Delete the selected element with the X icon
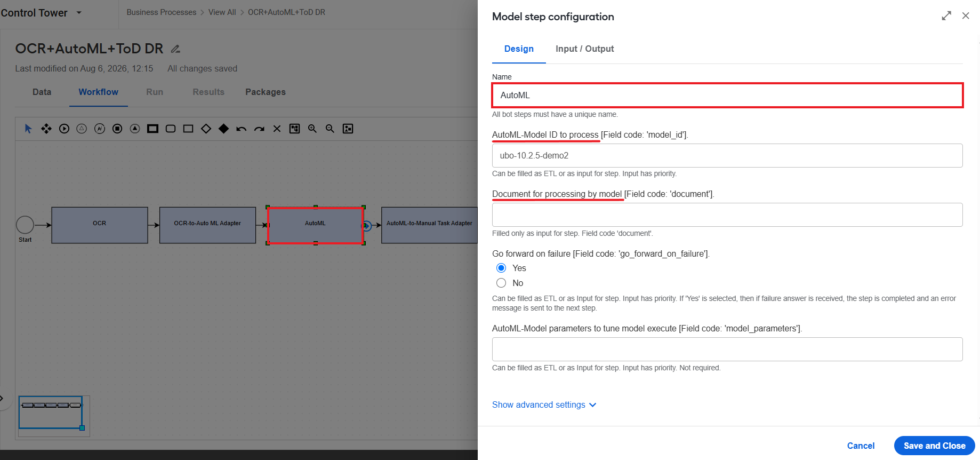Screen dimensions: 980x460 tap(277, 129)
